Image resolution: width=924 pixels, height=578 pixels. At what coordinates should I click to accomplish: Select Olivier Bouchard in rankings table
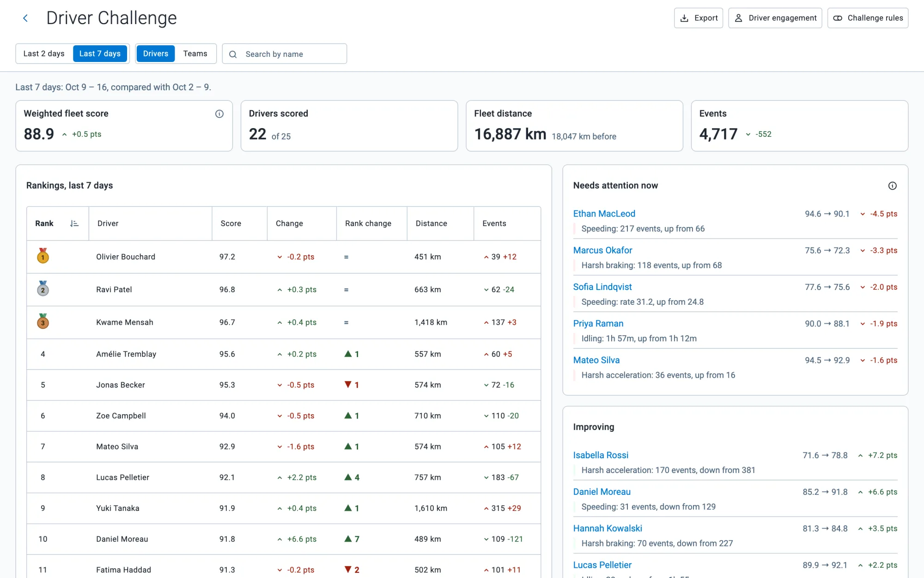click(x=126, y=257)
